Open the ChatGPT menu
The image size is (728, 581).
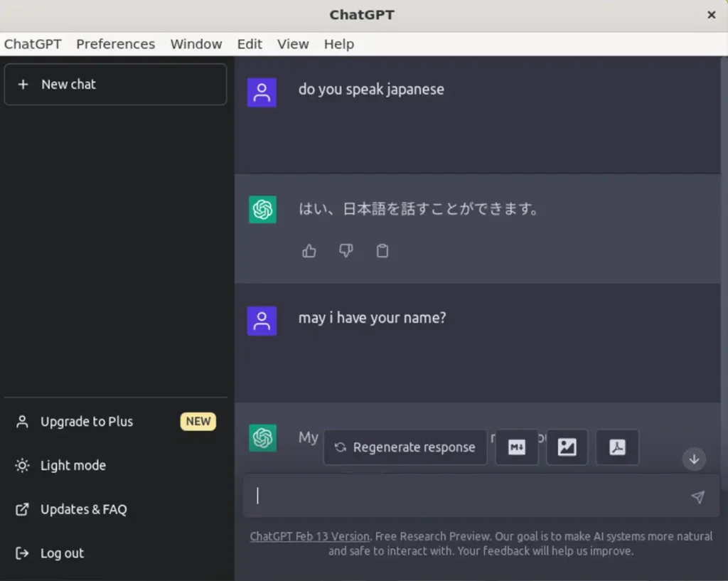[33, 44]
